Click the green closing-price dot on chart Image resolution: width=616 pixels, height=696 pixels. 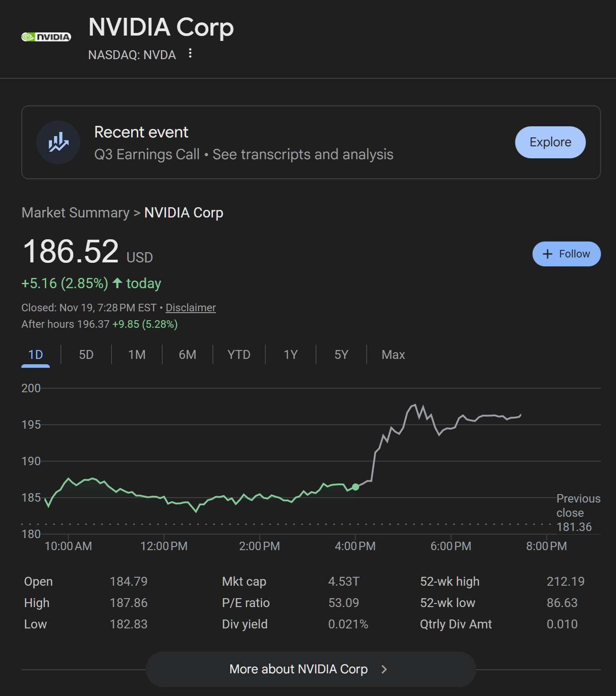(356, 487)
